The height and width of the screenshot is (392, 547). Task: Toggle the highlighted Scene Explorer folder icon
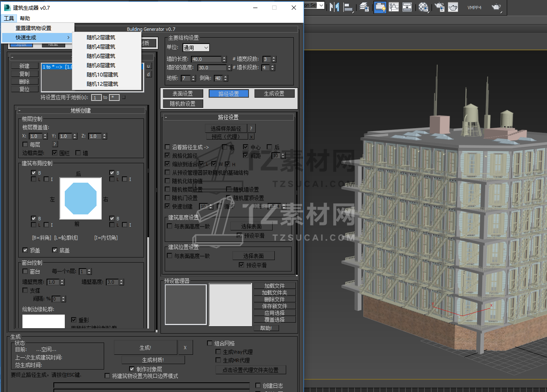pos(380,7)
